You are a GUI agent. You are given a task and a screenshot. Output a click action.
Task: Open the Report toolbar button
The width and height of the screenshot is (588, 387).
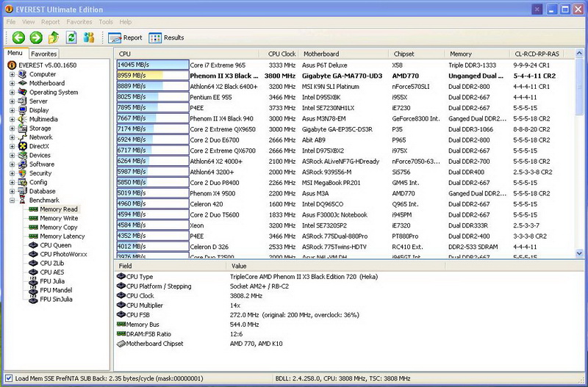125,38
